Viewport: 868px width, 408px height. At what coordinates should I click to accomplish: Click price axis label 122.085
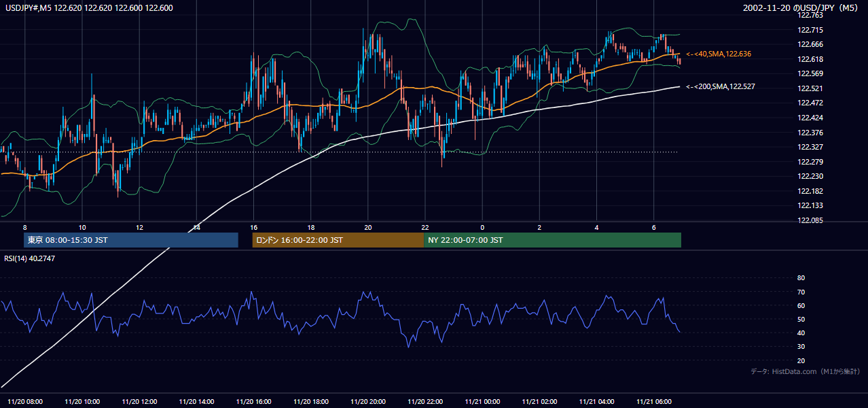pos(810,220)
